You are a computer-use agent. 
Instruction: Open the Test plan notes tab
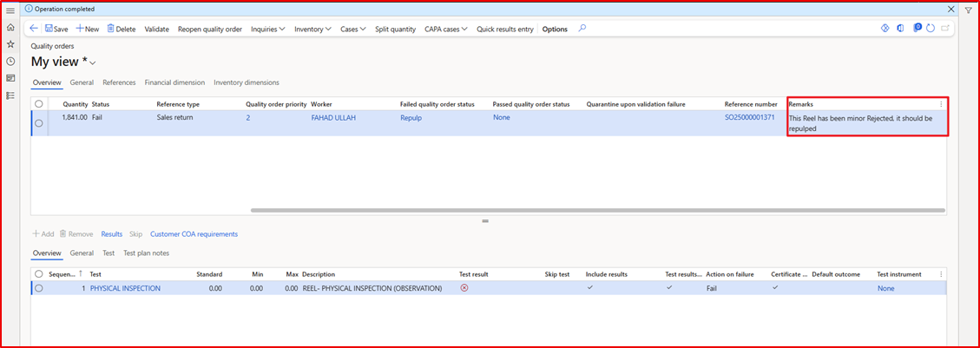click(x=146, y=253)
